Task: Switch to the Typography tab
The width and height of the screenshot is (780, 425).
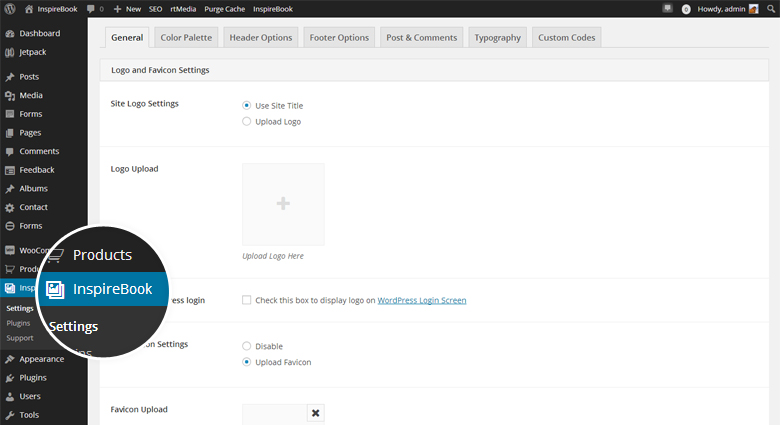Action: click(x=497, y=37)
